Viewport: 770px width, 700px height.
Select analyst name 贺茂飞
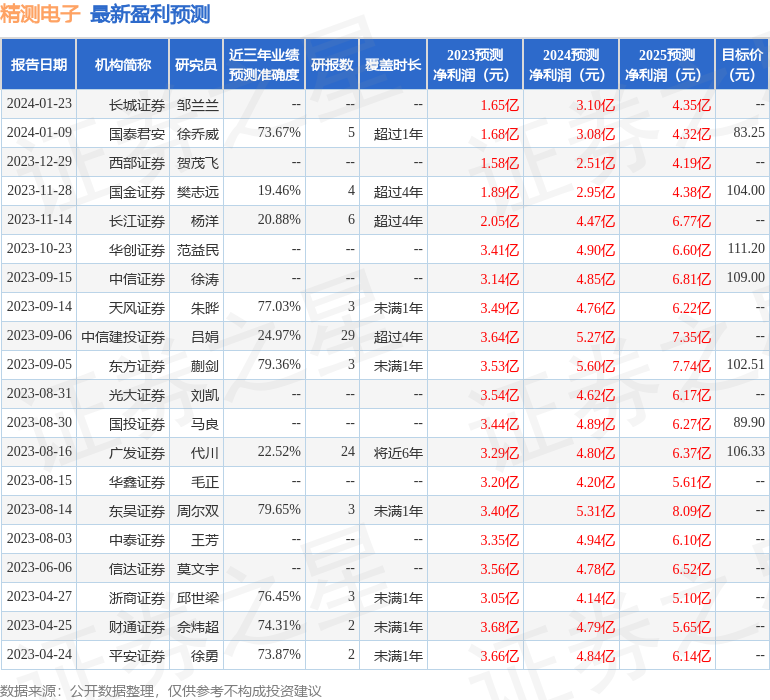pyautogui.click(x=197, y=163)
